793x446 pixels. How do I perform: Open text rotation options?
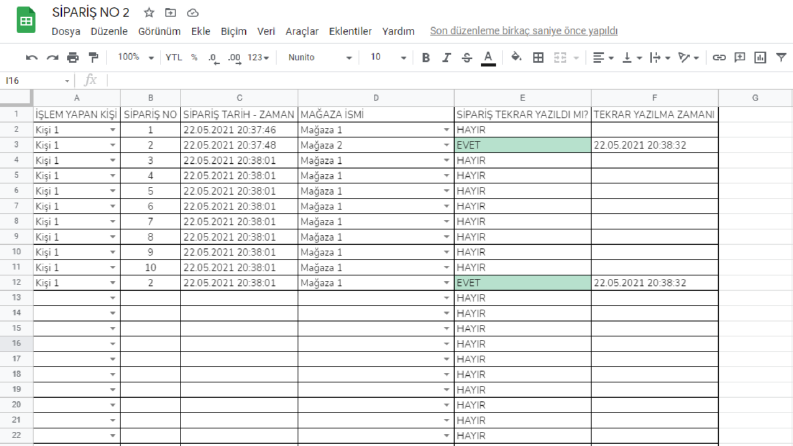pyautogui.click(x=688, y=58)
